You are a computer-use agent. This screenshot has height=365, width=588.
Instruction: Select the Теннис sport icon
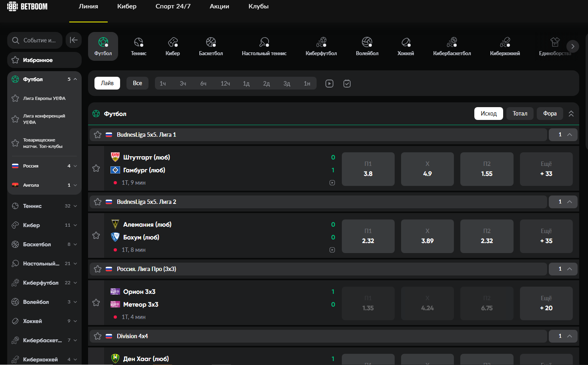(x=138, y=46)
